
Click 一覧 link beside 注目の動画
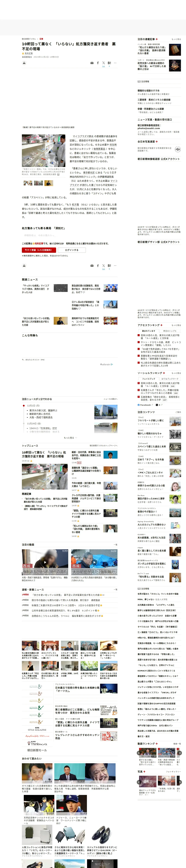115,545
